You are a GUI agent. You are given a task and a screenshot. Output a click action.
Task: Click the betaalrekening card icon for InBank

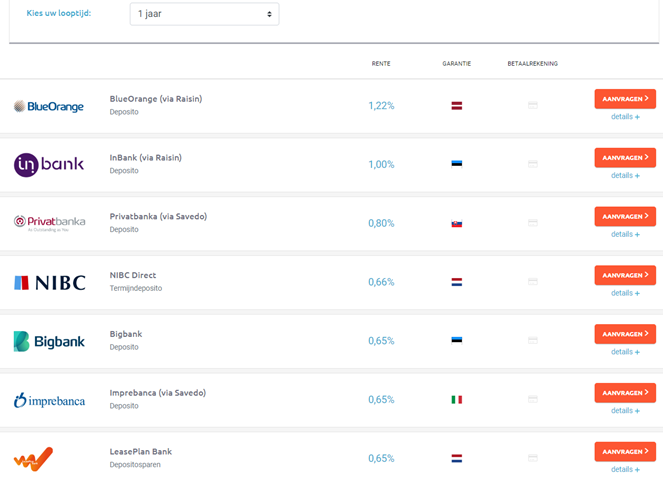tap(533, 164)
